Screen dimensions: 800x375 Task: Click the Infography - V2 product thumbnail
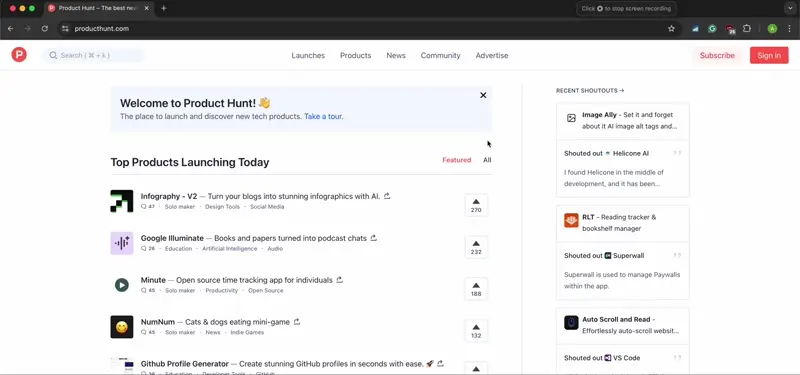[x=121, y=201]
